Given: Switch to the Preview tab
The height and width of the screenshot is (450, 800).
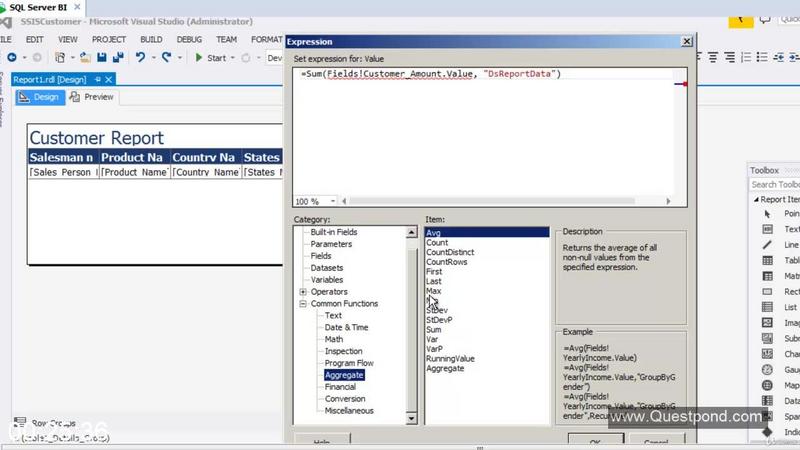Looking at the screenshot, I should pyautogui.click(x=92, y=97).
